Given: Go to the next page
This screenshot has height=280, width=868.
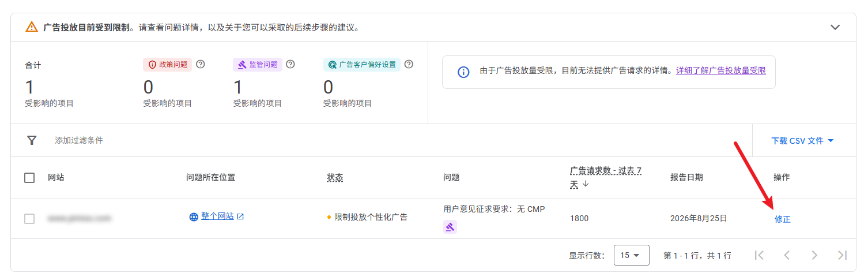Looking at the screenshot, I should tap(814, 255).
